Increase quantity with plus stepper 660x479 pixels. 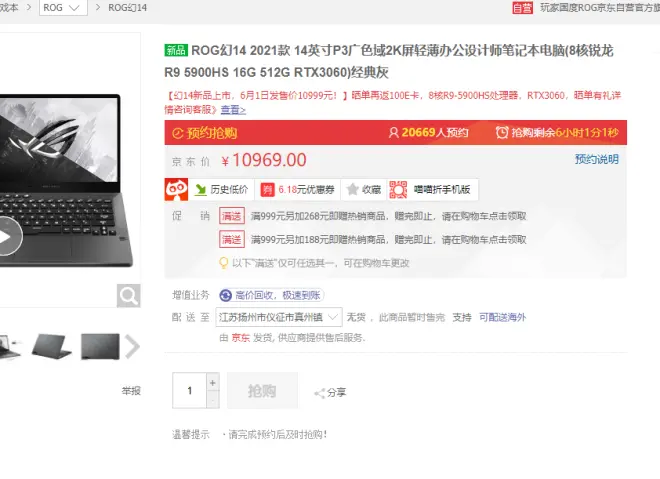[213, 382]
